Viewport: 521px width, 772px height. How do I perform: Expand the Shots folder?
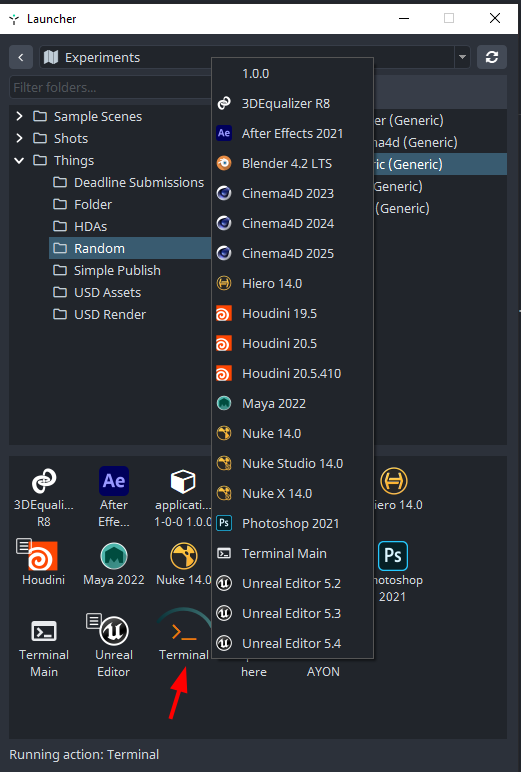19,138
